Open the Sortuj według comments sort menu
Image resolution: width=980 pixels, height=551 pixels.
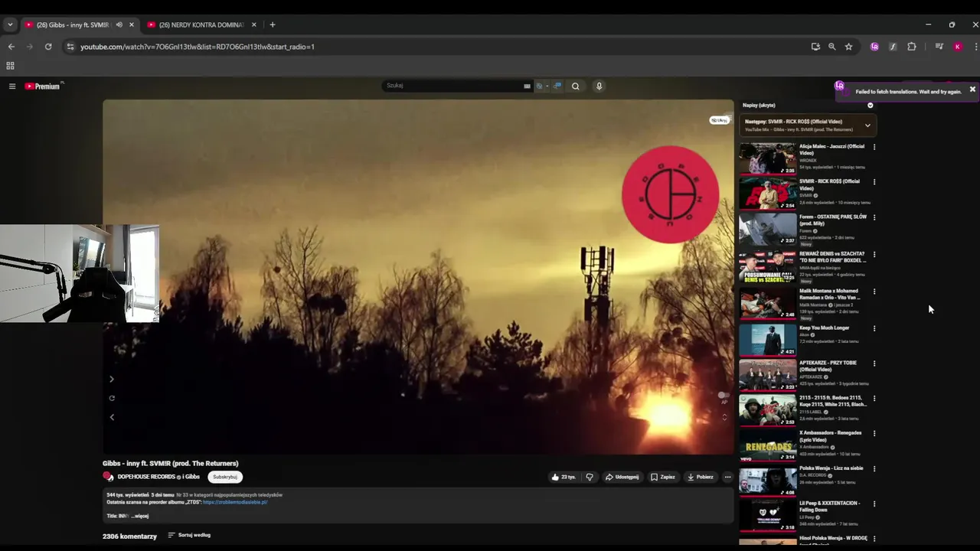pyautogui.click(x=189, y=535)
